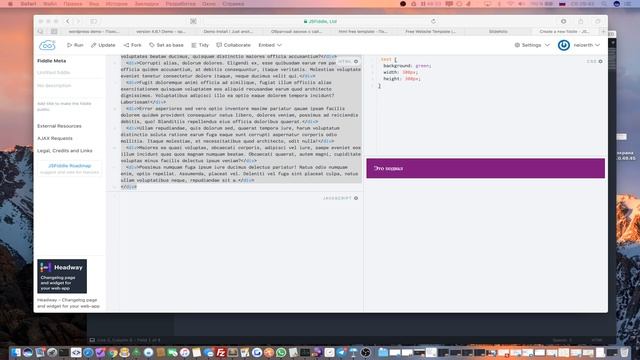Expand External Resources section
Viewport: 640px width, 360px height.
(59, 126)
